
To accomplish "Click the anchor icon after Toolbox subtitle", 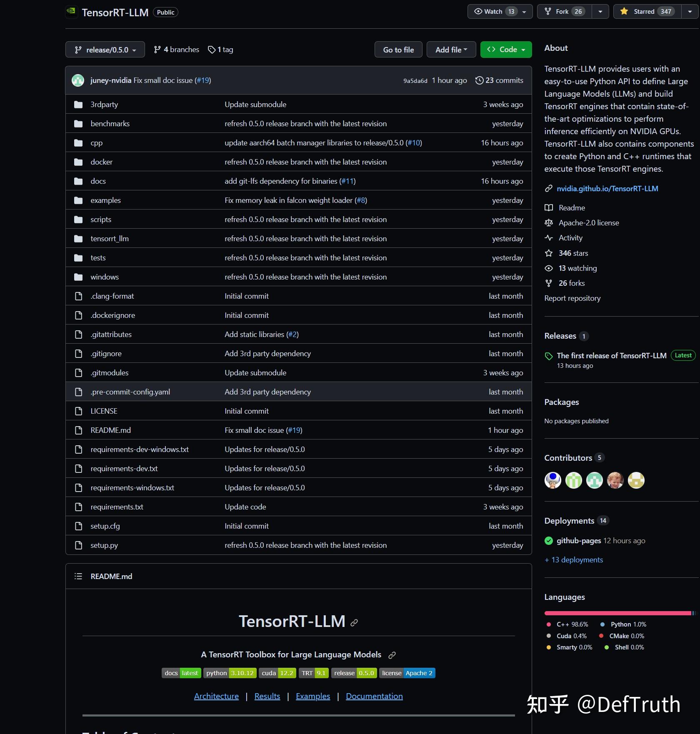I will (392, 655).
